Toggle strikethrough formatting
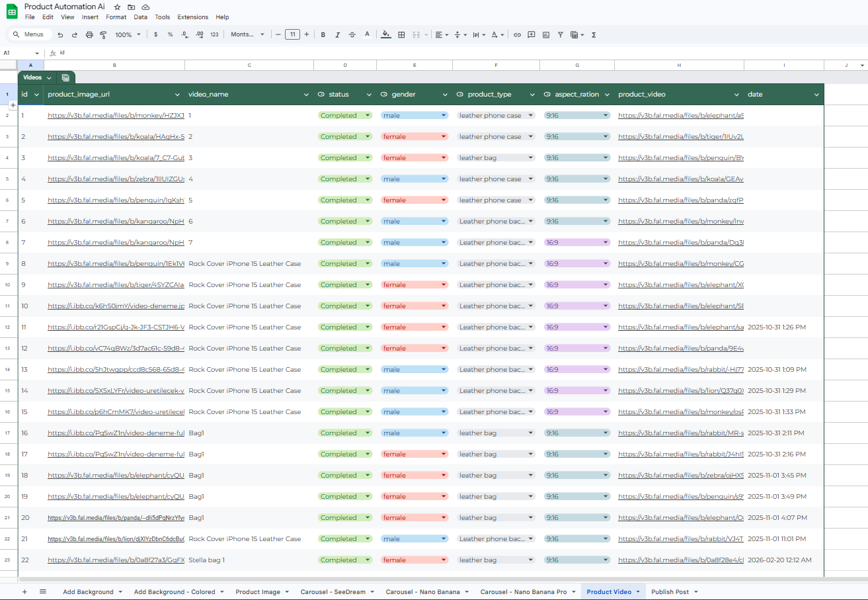868x600 pixels. (x=352, y=34)
